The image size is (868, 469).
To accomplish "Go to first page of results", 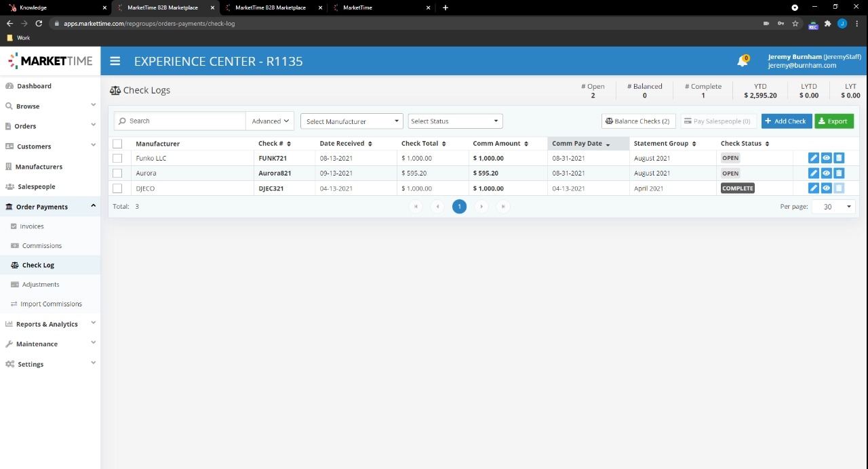I will click(416, 207).
